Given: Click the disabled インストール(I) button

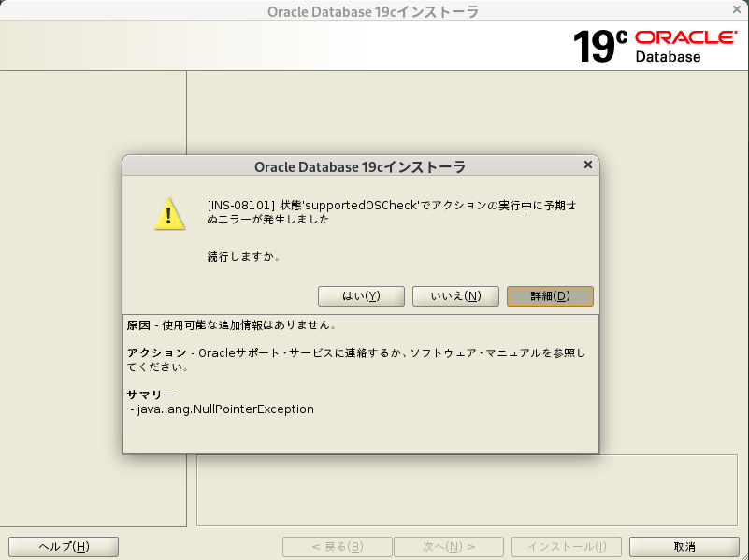Looking at the screenshot, I should (567, 546).
